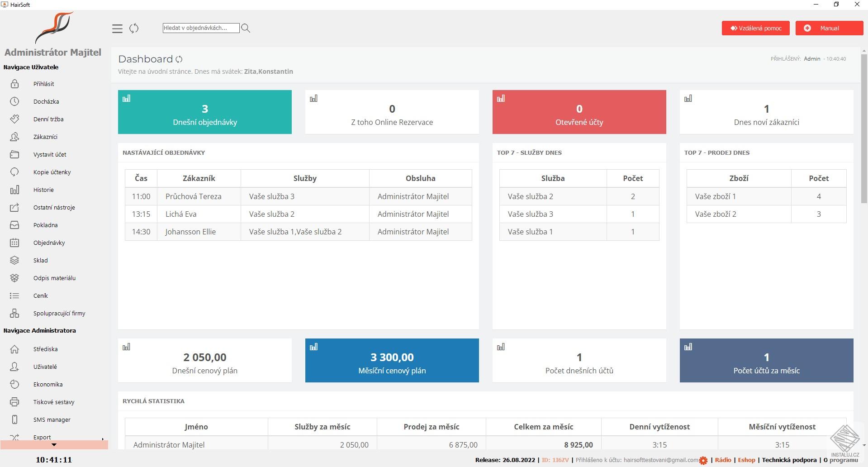This screenshot has height=467, width=868.
Task: Click the vertical scrollbar thumb of the dashboard
Action: pyautogui.click(x=864, y=129)
